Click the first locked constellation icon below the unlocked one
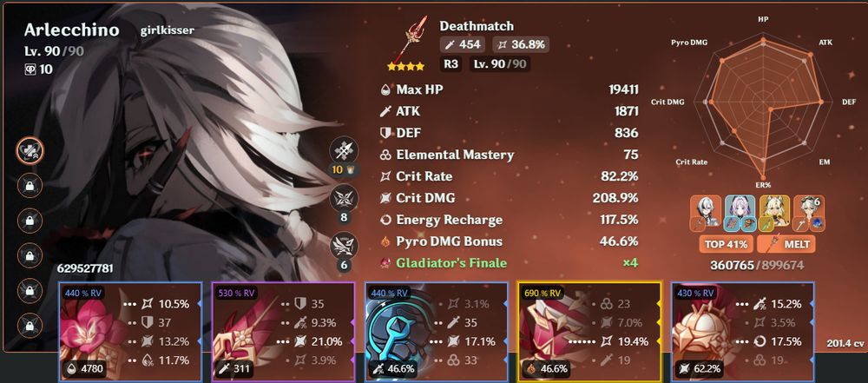This screenshot has width=868, height=383. click(30, 186)
